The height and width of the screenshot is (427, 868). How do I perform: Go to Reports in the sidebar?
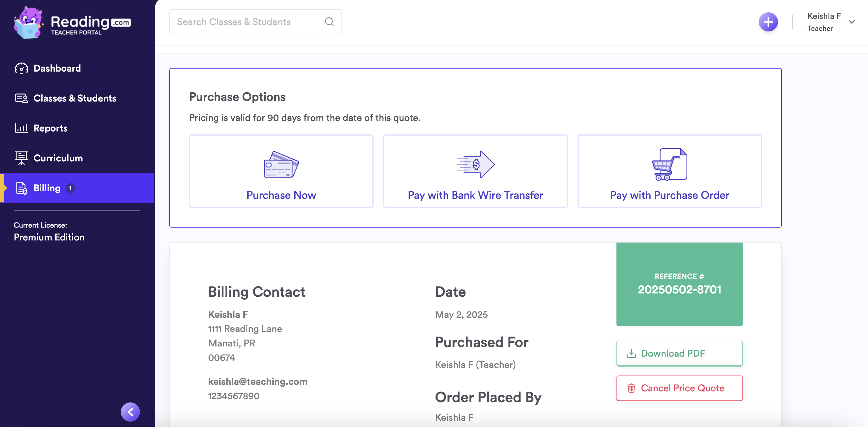click(51, 128)
